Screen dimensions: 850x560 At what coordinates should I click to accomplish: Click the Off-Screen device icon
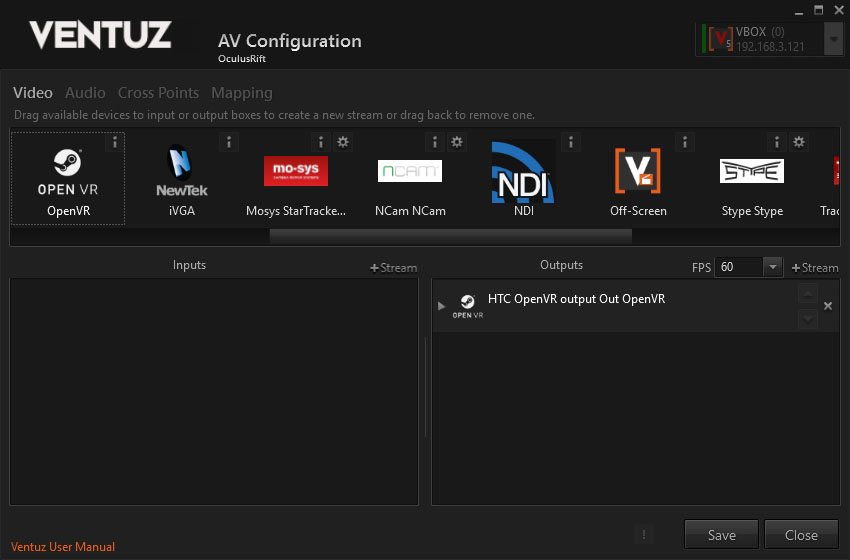point(637,171)
